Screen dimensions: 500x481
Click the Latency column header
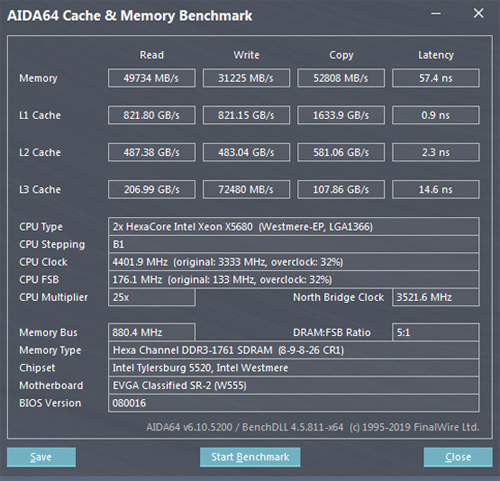(x=436, y=55)
